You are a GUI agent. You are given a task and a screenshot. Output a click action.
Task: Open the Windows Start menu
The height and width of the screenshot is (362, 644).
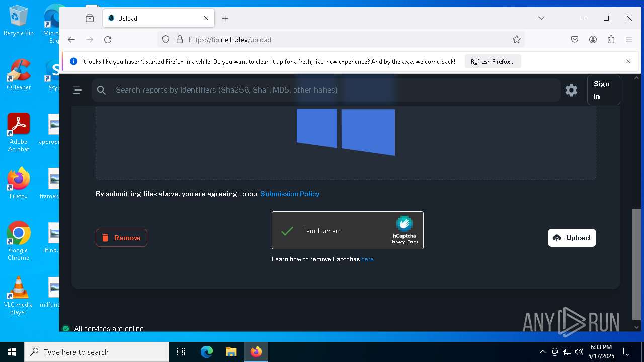click(x=12, y=352)
